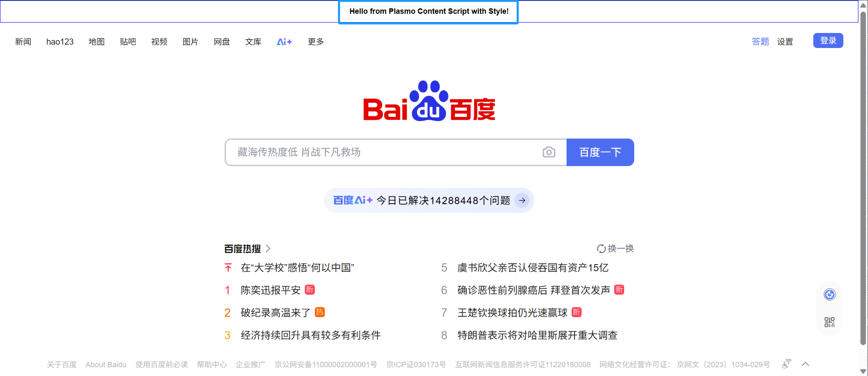Open the 设置 settings menu
This screenshot has width=868, height=376.
785,42
